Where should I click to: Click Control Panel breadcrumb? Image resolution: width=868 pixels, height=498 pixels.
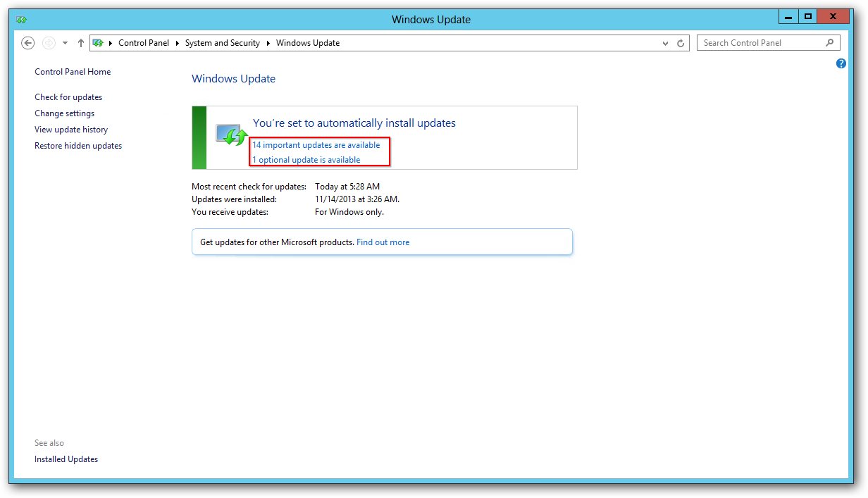(144, 43)
